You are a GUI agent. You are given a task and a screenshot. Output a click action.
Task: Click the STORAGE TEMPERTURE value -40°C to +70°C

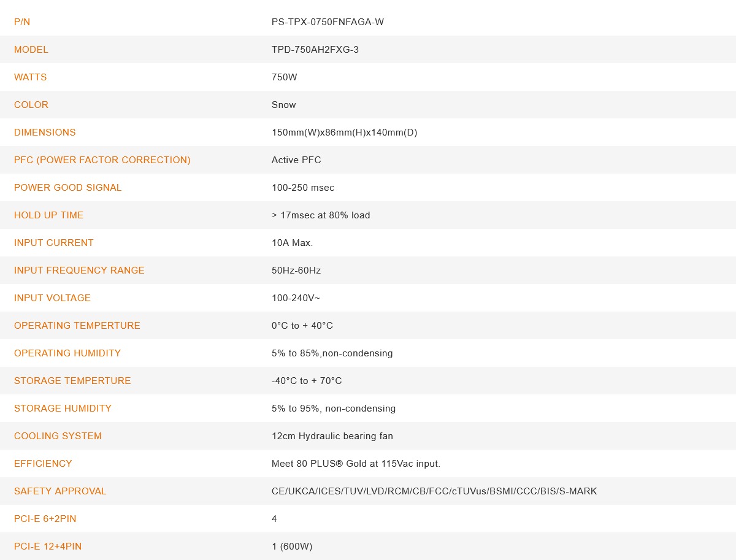click(x=307, y=381)
